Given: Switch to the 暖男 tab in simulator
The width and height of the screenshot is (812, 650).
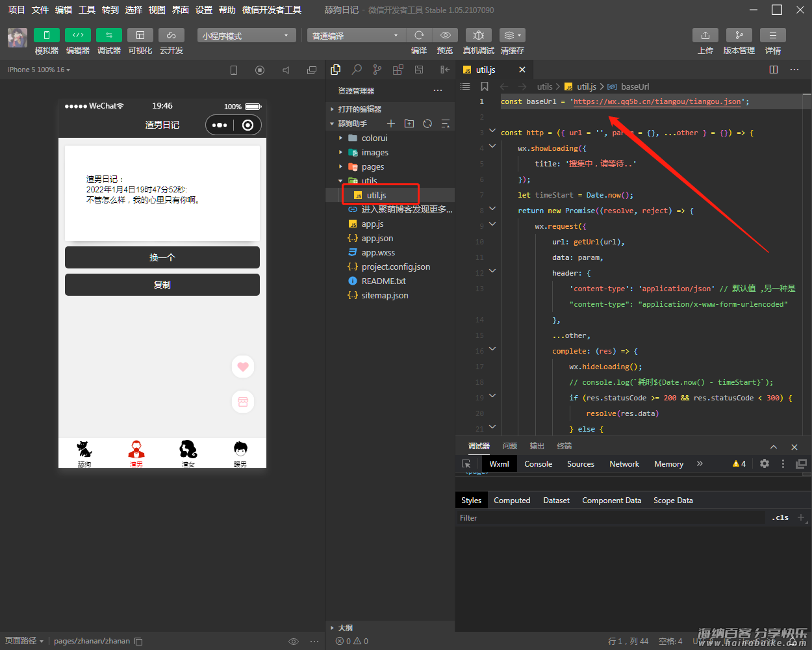Looking at the screenshot, I should (x=240, y=454).
